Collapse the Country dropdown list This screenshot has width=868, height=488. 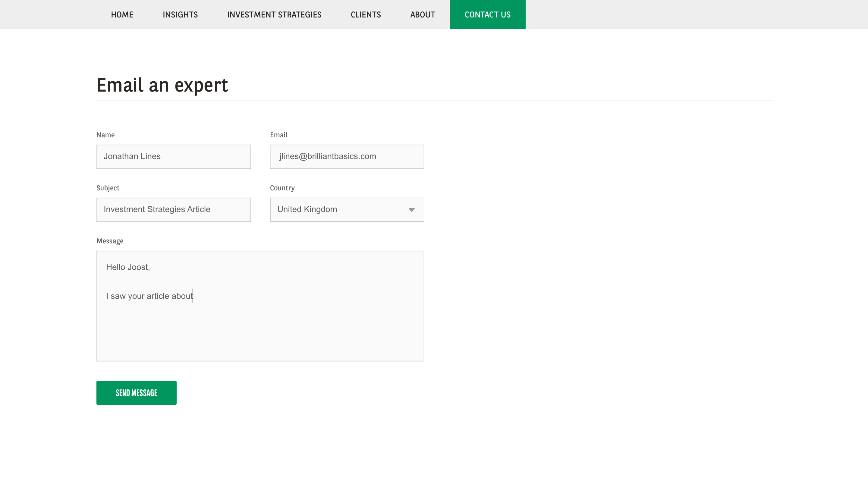[x=412, y=209]
